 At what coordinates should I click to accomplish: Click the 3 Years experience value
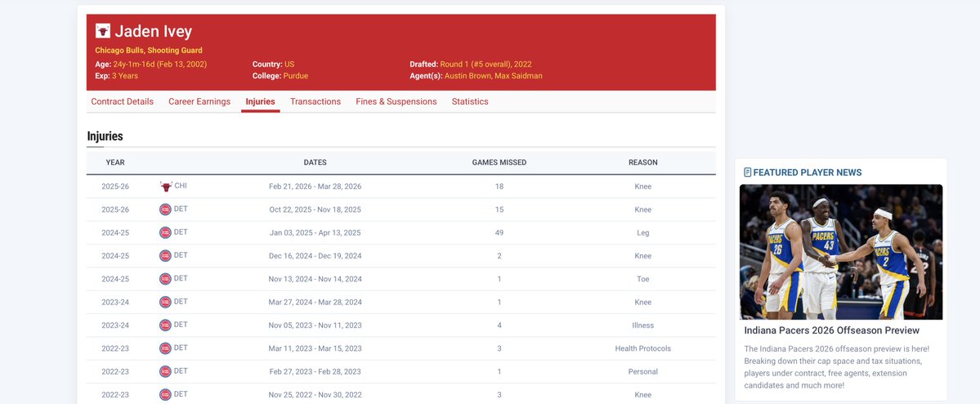coord(125,76)
